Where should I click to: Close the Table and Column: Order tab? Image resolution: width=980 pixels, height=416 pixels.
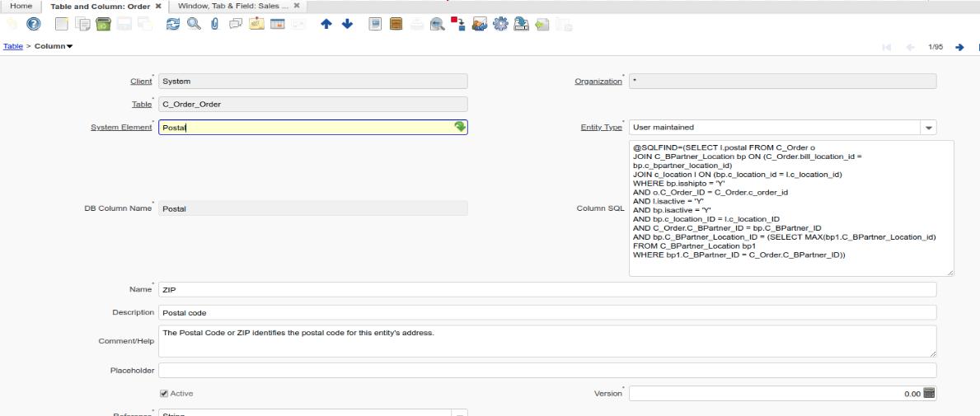[158, 7]
